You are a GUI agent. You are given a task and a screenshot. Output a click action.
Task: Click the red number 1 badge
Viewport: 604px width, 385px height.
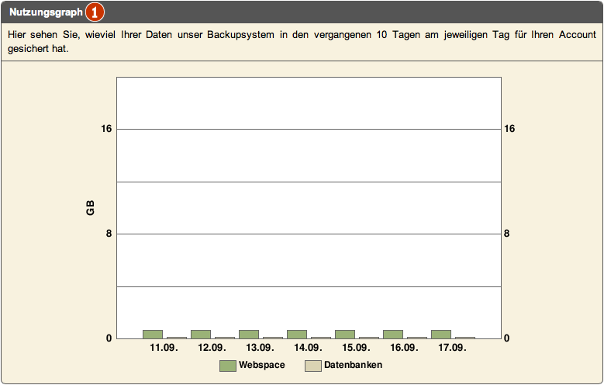tap(94, 12)
